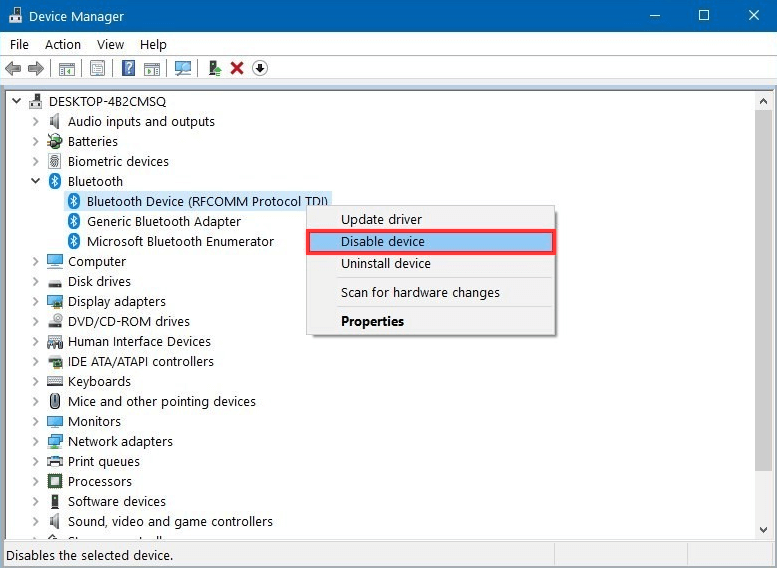777x568 pixels.
Task: Expand the Monitors category chevron
Action: tap(35, 421)
